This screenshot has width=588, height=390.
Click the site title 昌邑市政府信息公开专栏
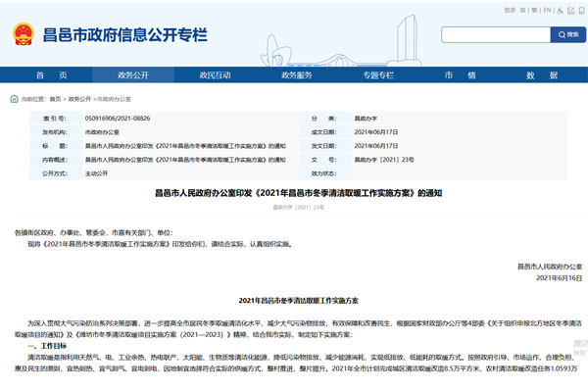(x=124, y=35)
